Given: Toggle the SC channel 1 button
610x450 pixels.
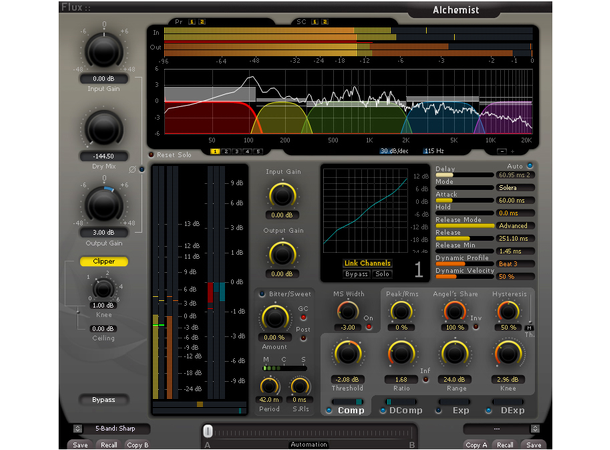Looking at the screenshot, I should pos(315,22).
